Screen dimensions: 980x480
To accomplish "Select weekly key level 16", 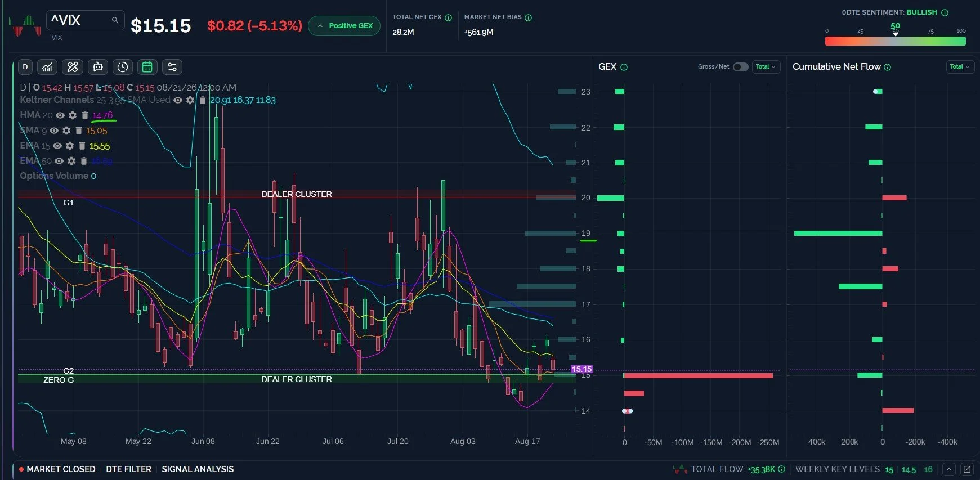I will tap(928, 469).
